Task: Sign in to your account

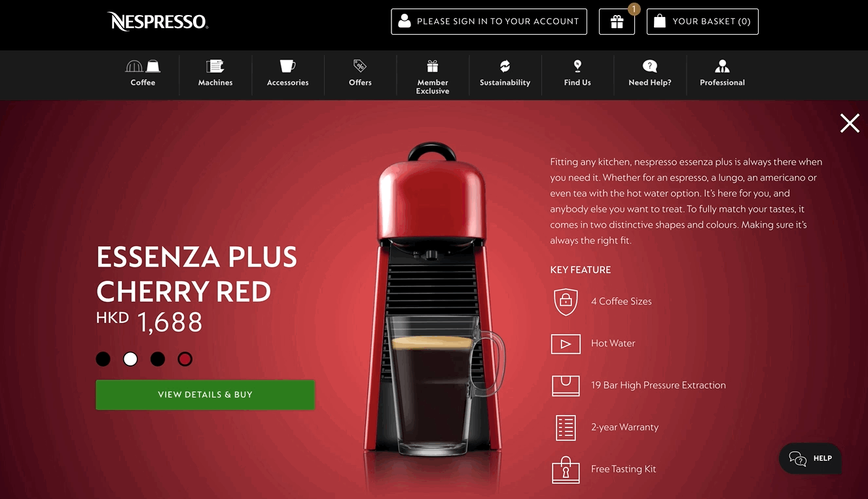Action: (489, 22)
